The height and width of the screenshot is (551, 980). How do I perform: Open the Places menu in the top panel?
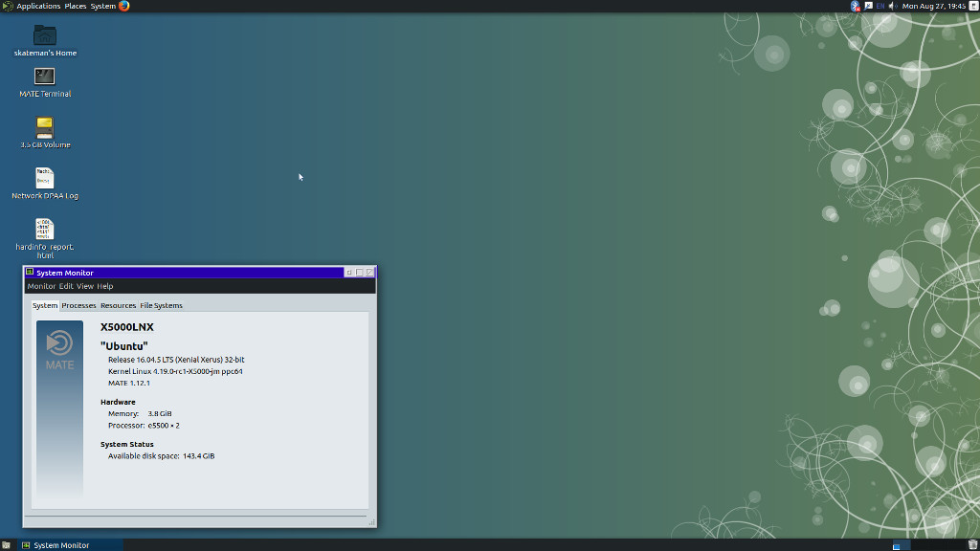[x=75, y=7]
